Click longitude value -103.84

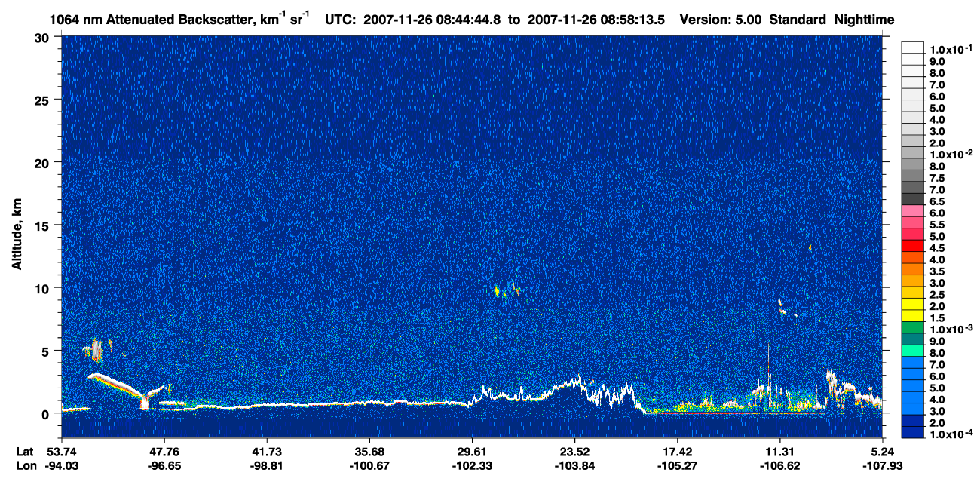(x=575, y=465)
